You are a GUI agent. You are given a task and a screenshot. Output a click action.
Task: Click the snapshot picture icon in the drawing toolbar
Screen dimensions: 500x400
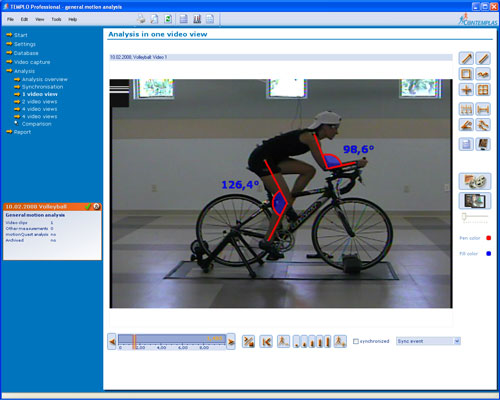point(483,144)
